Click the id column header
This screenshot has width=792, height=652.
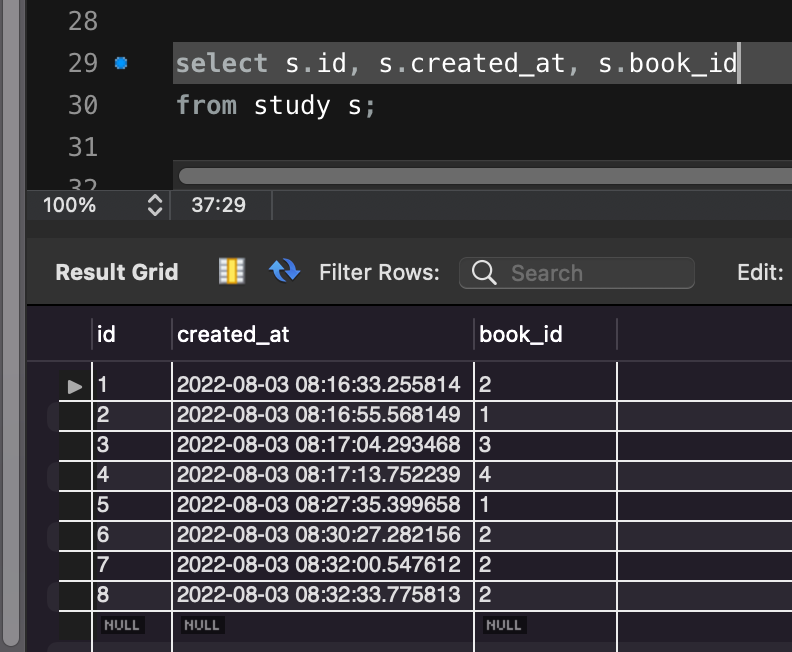(x=132, y=334)
